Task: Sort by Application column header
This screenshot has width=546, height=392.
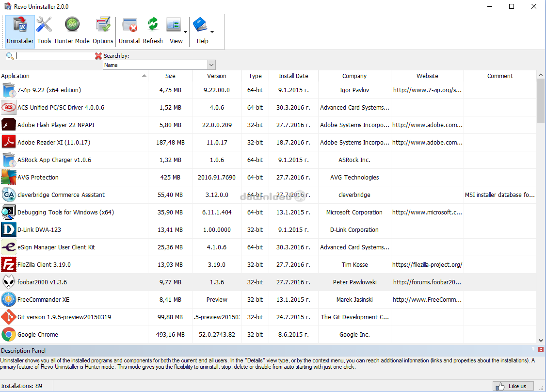Action: coord(74,76)
